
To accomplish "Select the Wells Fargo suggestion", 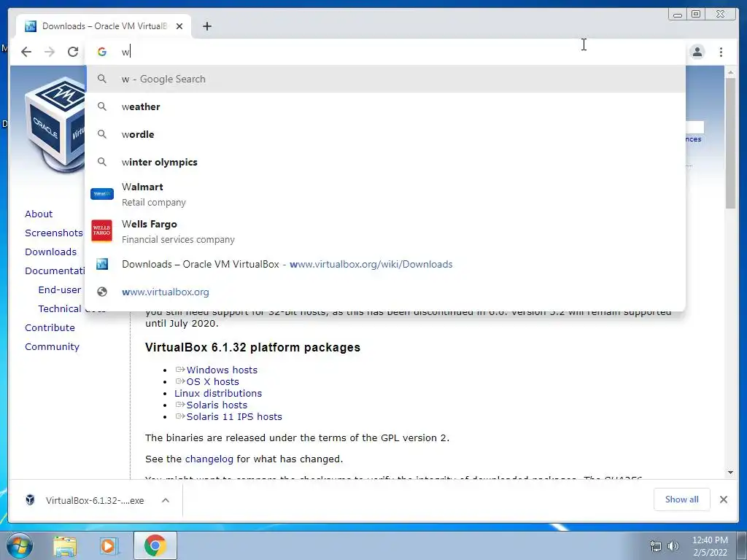I will pos(386,231).
